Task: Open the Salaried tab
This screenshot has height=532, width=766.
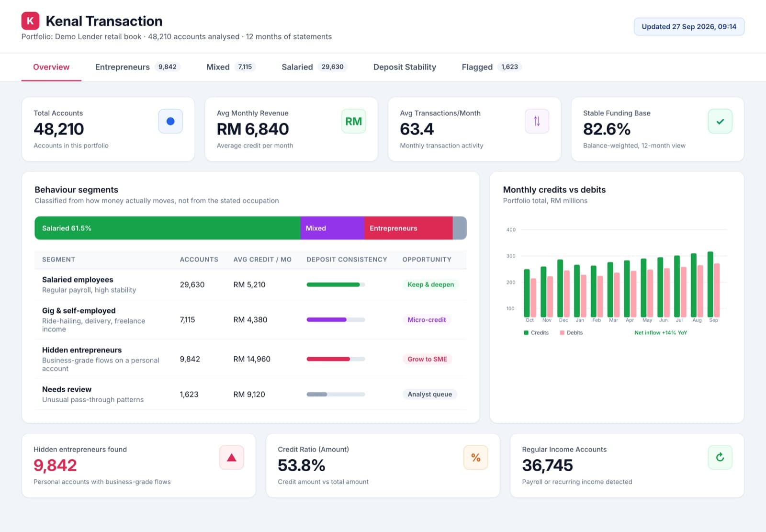Action: [314, 67]
